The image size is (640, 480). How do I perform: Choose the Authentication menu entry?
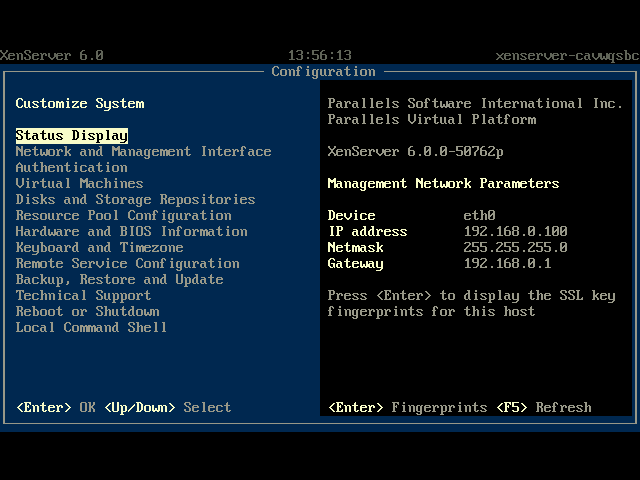click(71, 167)
